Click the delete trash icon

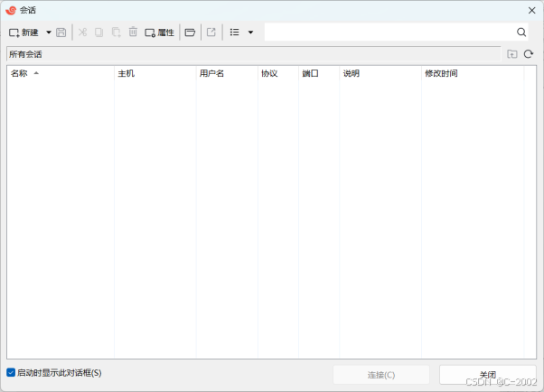coord(133,32)
